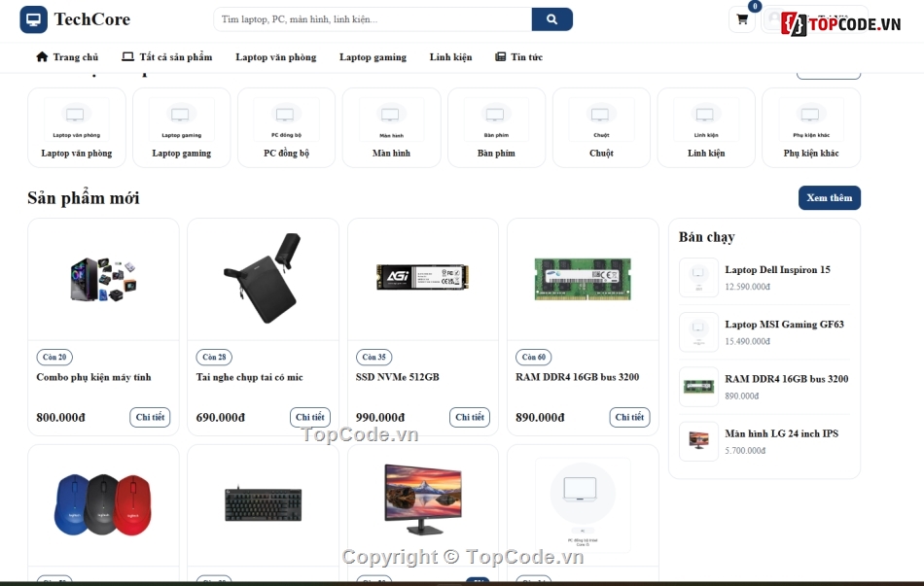This screenshot has height=586, width=924.
Task: Click the Sản phẩm mới heading
Action: pyautogui.click(x=83, y=198)
